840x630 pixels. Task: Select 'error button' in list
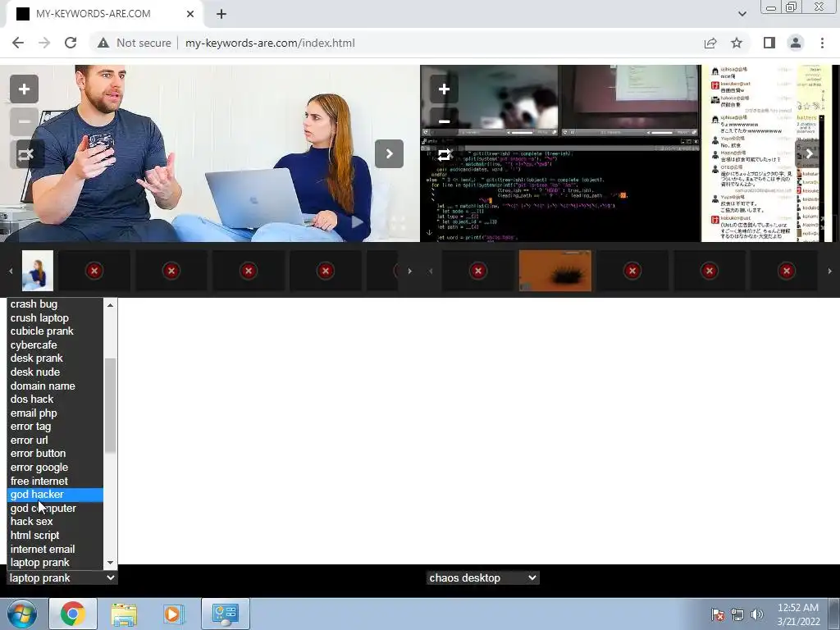[55, 453]
